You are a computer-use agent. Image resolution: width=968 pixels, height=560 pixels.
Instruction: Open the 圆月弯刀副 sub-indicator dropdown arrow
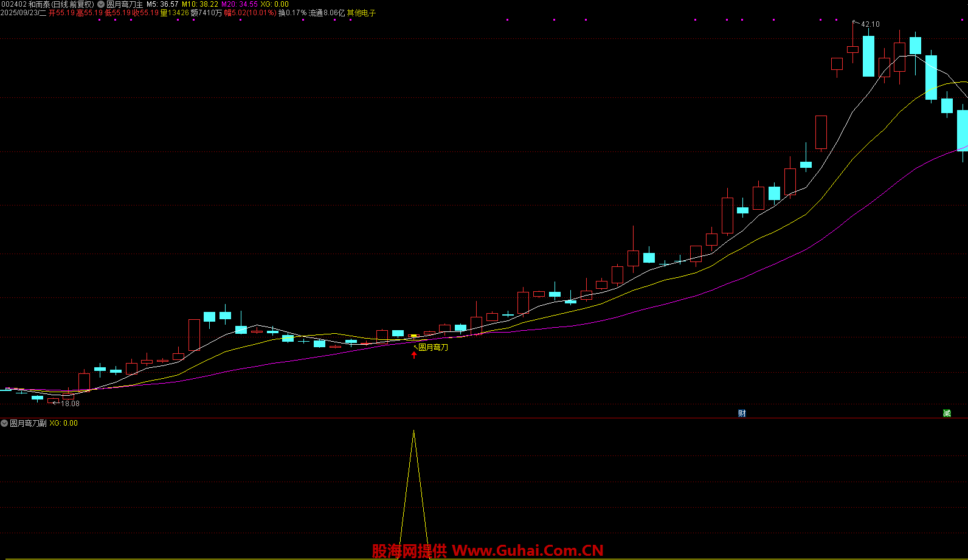[x=4, y=423]
